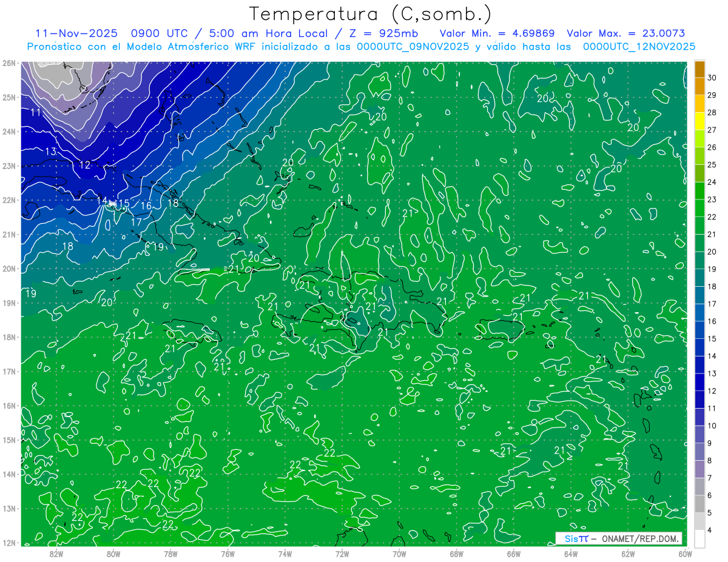Click longitude axis label "62W"
This screenshot has width=728, height=562.
pos(628,554)
